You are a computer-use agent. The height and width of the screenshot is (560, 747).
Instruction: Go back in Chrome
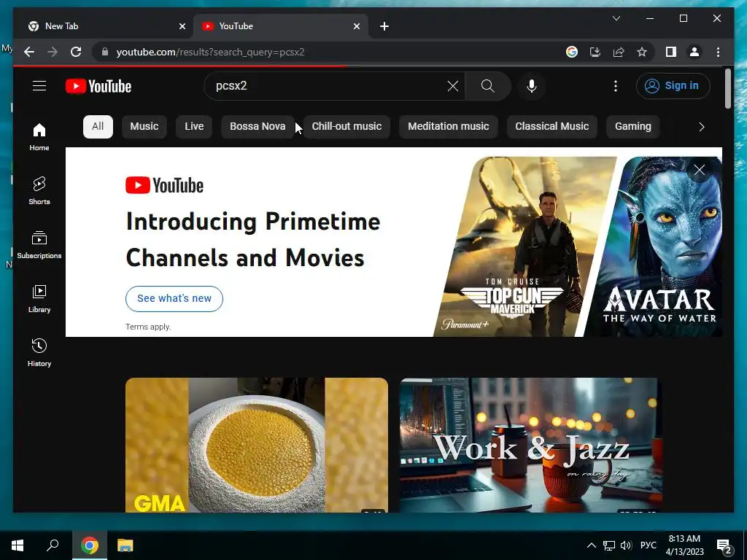29,52
